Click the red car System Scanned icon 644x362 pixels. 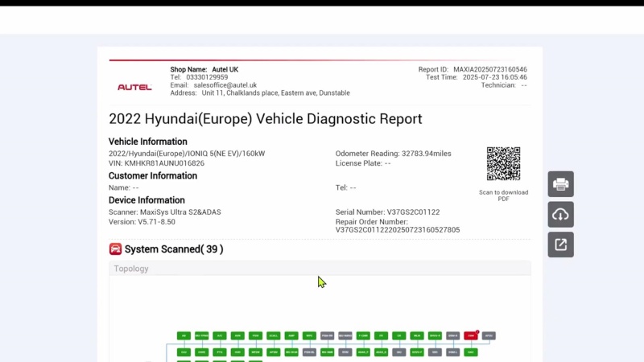pos(116,249)
